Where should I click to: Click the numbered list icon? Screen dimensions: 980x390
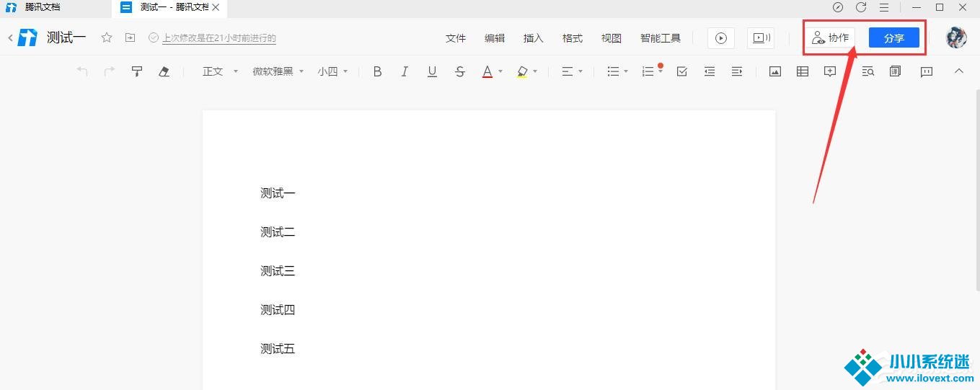point(648,71)
